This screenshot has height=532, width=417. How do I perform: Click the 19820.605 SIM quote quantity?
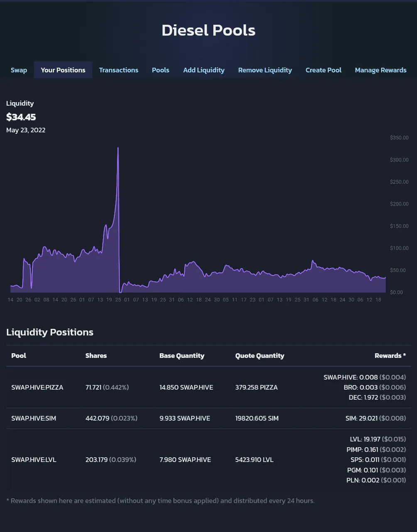tap(257, 418)
